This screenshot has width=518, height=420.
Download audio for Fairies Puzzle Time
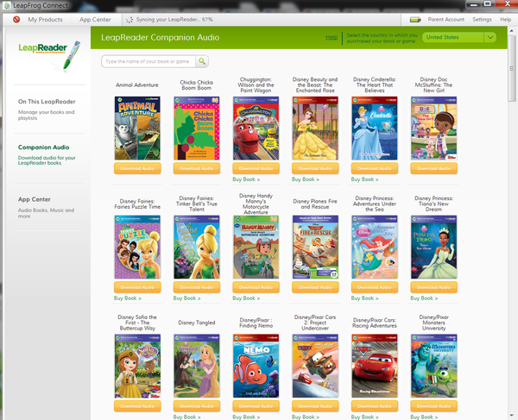[137, 287]
